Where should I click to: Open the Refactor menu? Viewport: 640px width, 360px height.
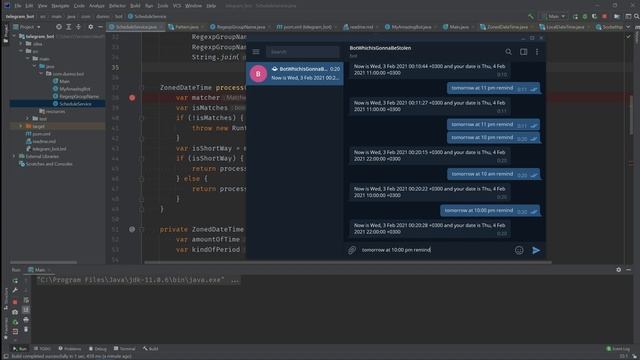[117, 6]
